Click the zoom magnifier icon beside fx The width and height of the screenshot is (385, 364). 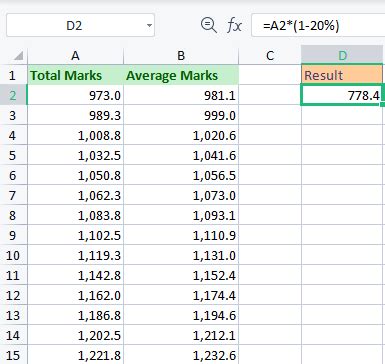tap(209, 25)
